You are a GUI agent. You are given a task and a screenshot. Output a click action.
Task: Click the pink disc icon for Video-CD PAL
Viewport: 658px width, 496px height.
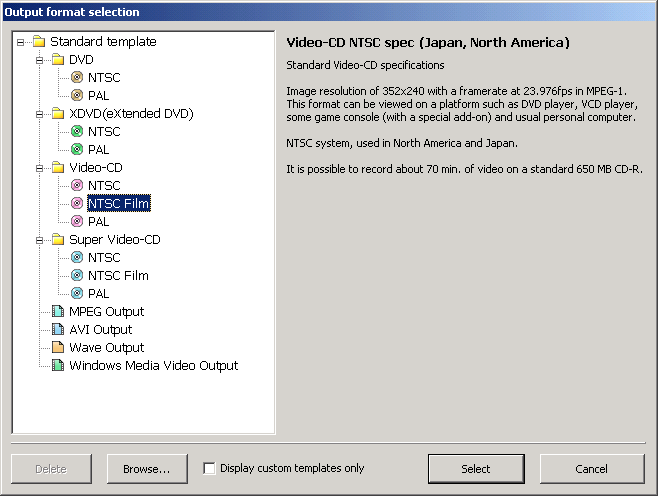77,222
